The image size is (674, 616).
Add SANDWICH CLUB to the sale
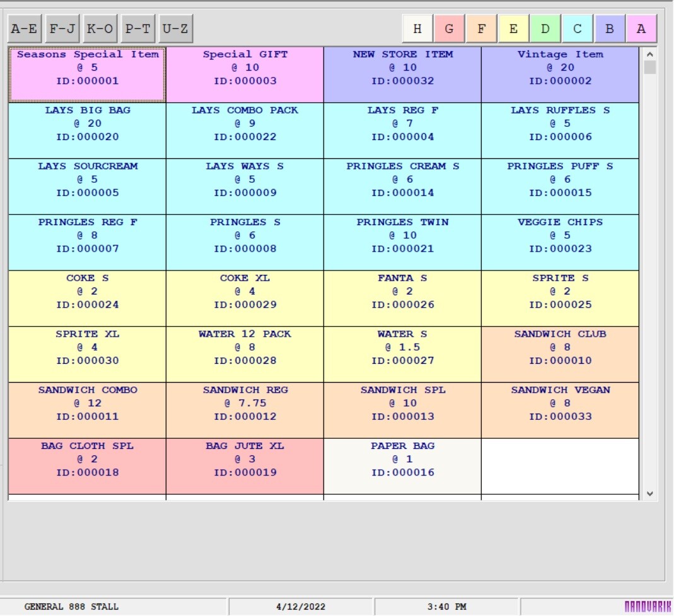[x=561, y=354]
